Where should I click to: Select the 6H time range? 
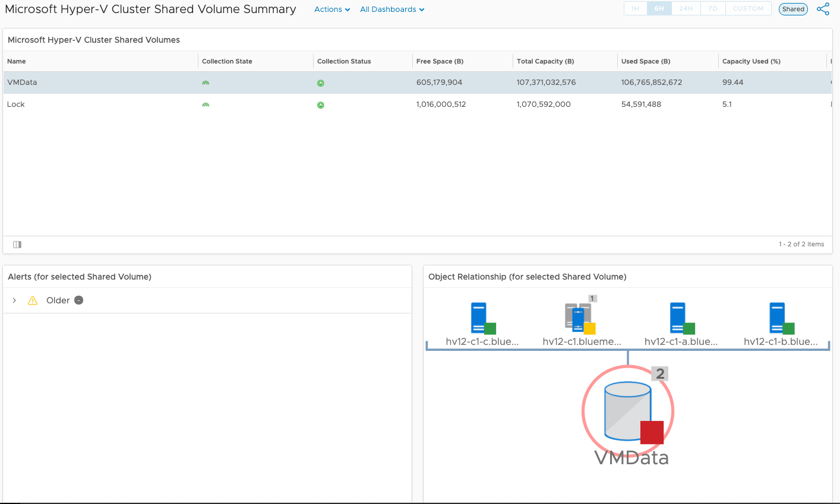[659, 8]
